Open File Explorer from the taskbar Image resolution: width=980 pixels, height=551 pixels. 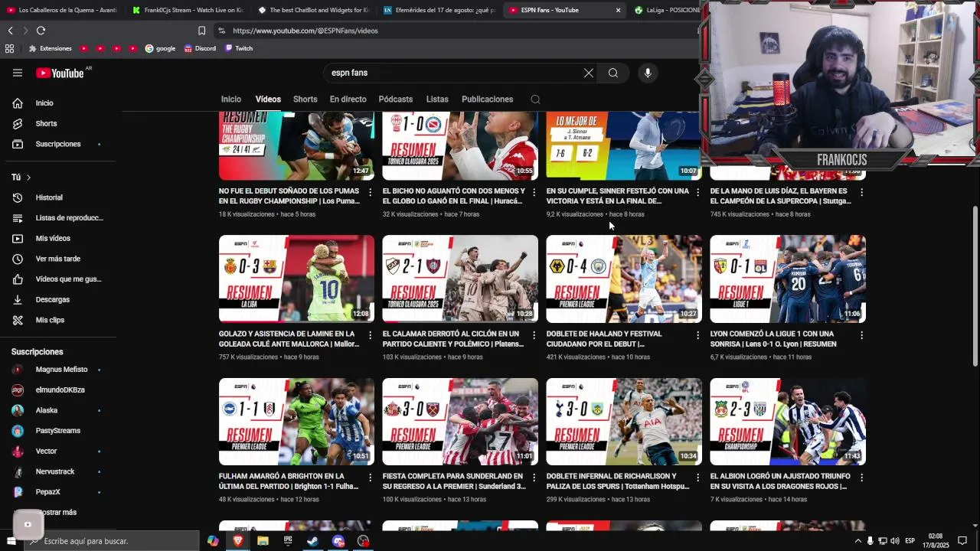263,541
